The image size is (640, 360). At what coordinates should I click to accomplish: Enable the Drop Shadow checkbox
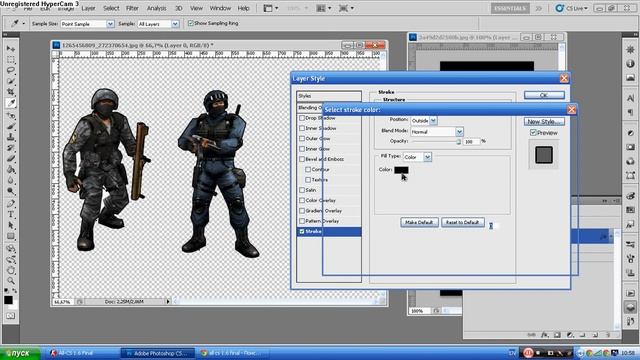point(302,118)
